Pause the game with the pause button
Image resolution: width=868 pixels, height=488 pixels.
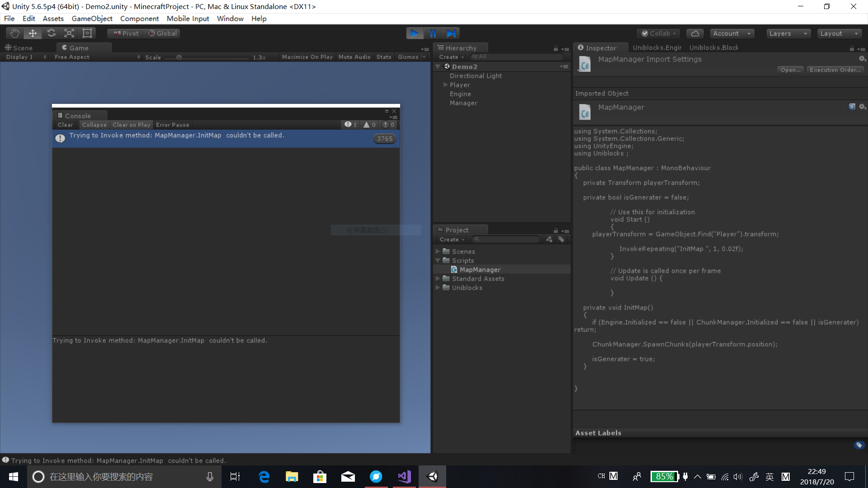[x=433, y=33]
